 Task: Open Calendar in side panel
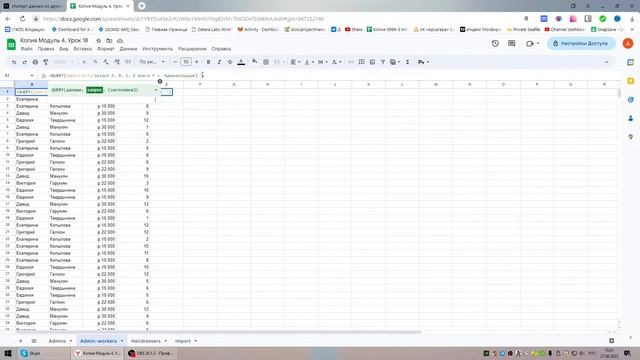pyautogui.click(x=631, y=62)
